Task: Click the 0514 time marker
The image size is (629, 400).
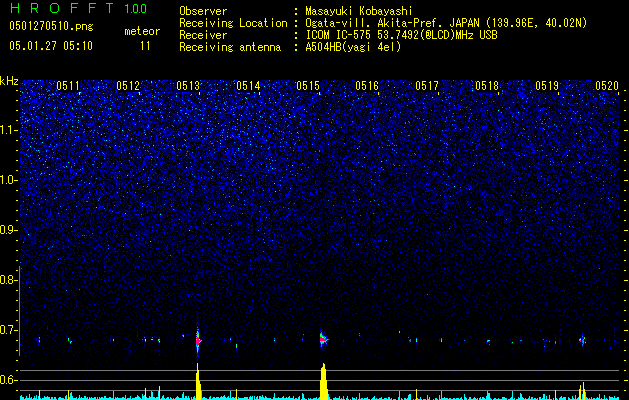Action: [248, 86]
